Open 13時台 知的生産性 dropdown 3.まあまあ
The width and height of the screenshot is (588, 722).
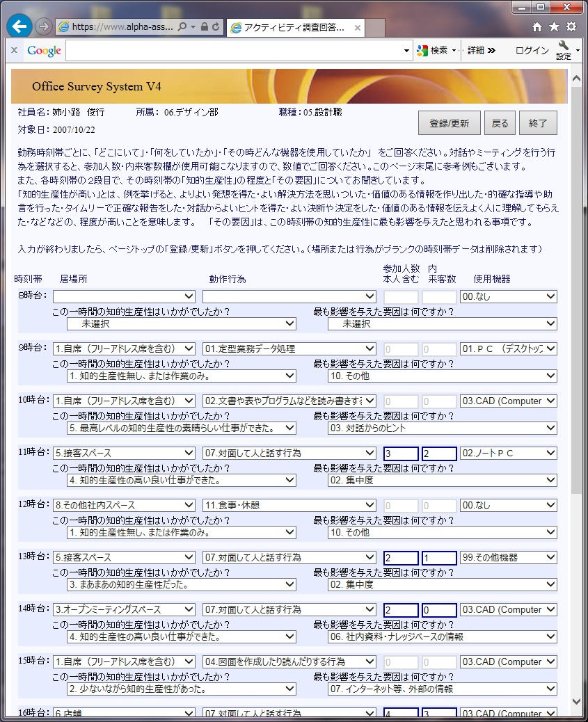(x=181, y=584)
